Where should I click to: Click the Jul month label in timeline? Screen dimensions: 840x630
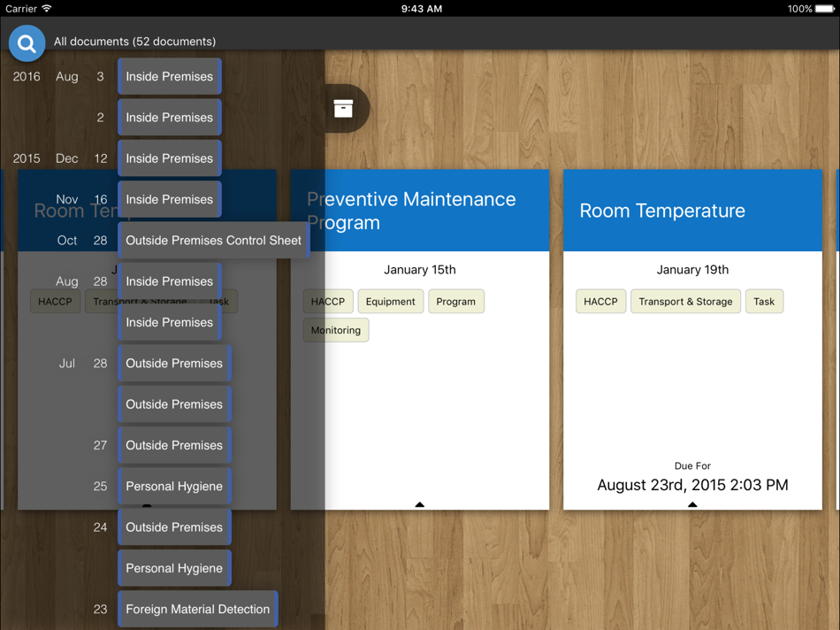[67, 363]
